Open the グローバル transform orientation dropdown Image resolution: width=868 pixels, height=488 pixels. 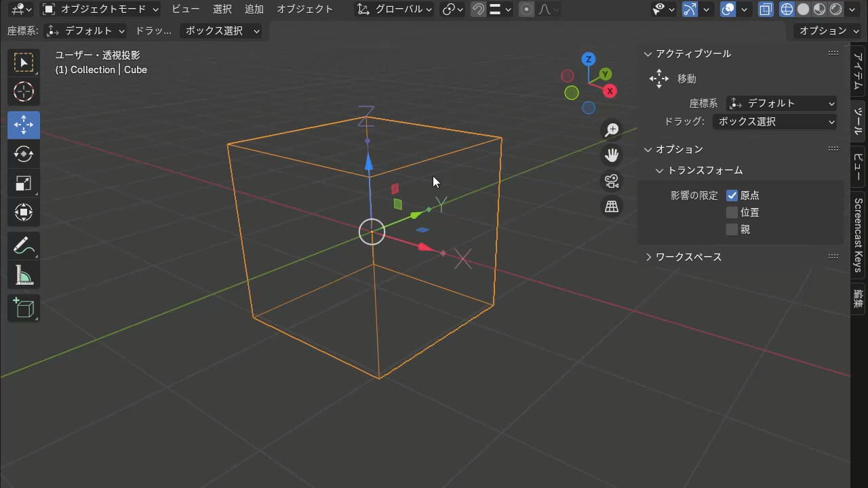point(394,9)
